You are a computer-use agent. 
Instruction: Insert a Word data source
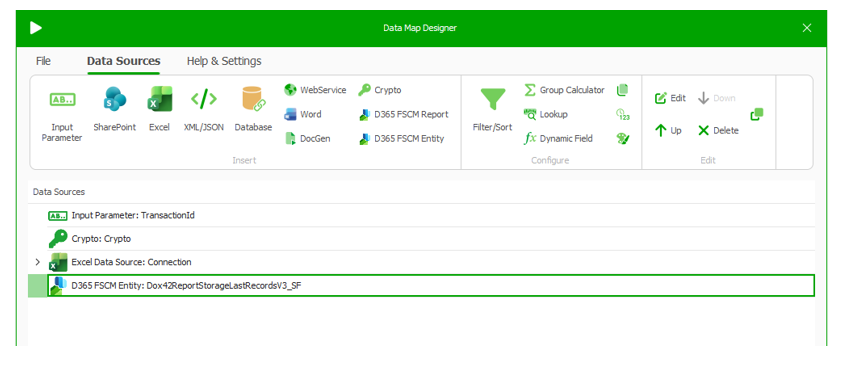coord(303,114)
